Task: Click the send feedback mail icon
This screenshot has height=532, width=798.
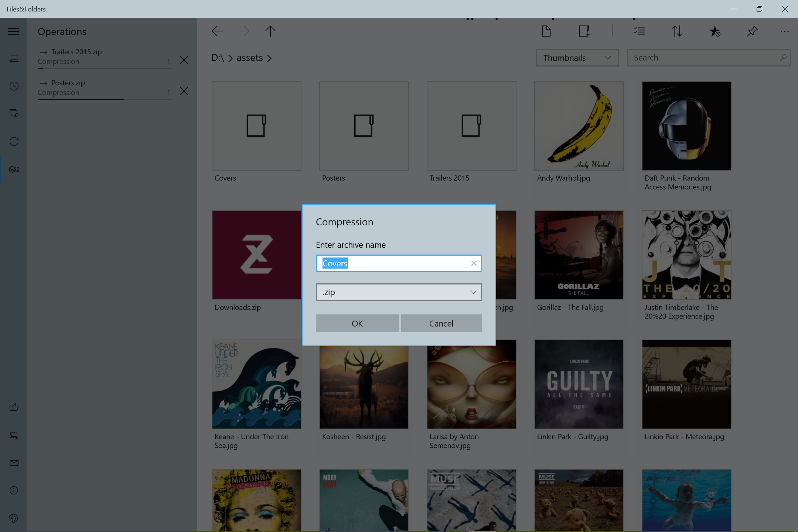Action: coord(14,463)
